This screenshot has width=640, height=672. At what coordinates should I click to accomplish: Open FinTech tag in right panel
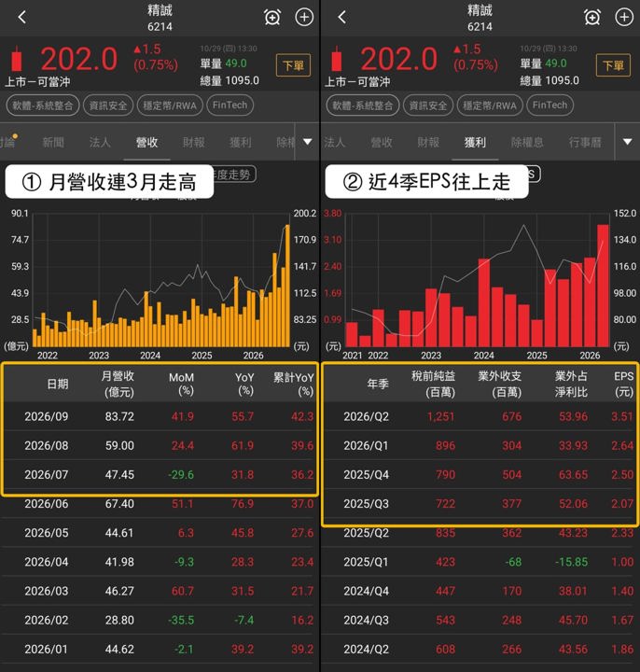coord(550,105)
